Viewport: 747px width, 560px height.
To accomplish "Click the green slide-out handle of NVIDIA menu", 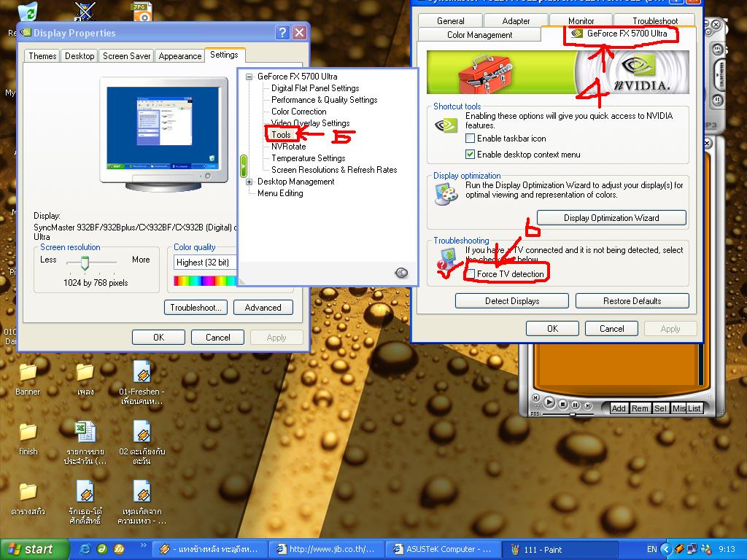I will point(244,166).
